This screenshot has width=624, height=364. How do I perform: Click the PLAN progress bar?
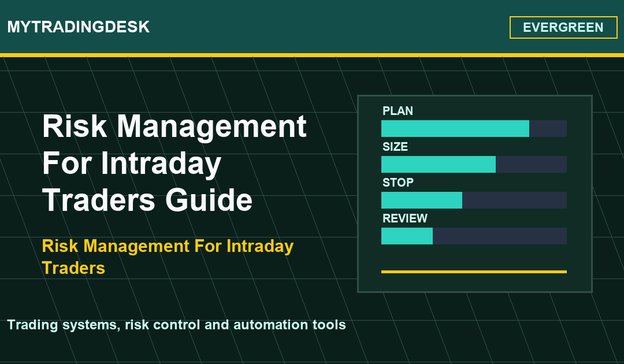(x=474, y=128)
